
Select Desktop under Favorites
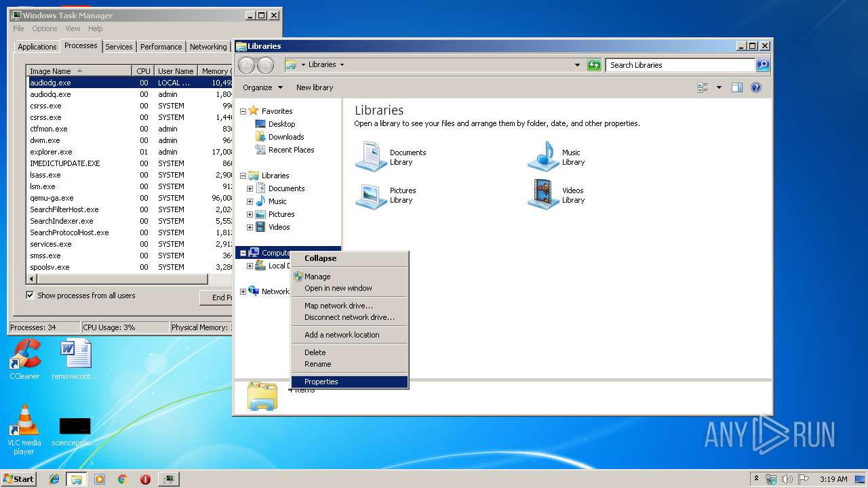point(281,124)
